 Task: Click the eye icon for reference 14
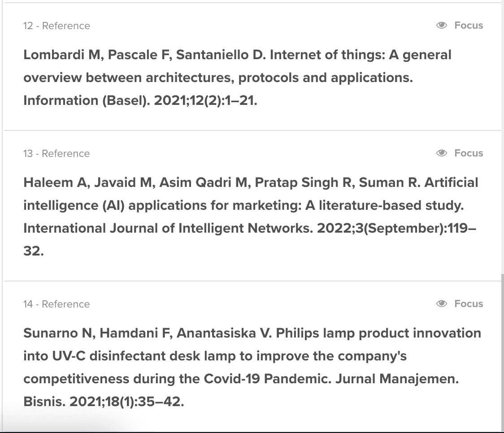442,303
